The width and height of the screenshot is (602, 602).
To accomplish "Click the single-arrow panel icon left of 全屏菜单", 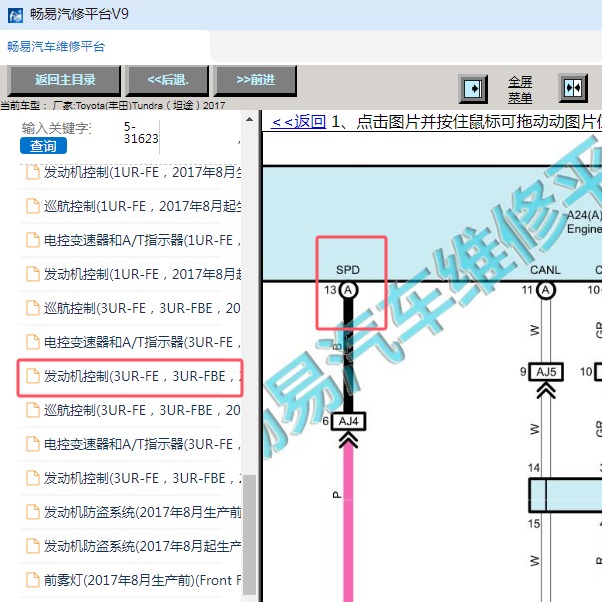I will [x=473, y=89].
